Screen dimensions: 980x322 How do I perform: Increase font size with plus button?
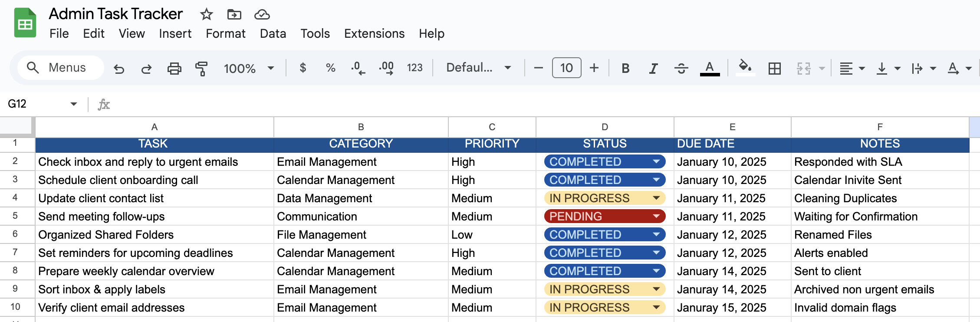pos(594,68)
